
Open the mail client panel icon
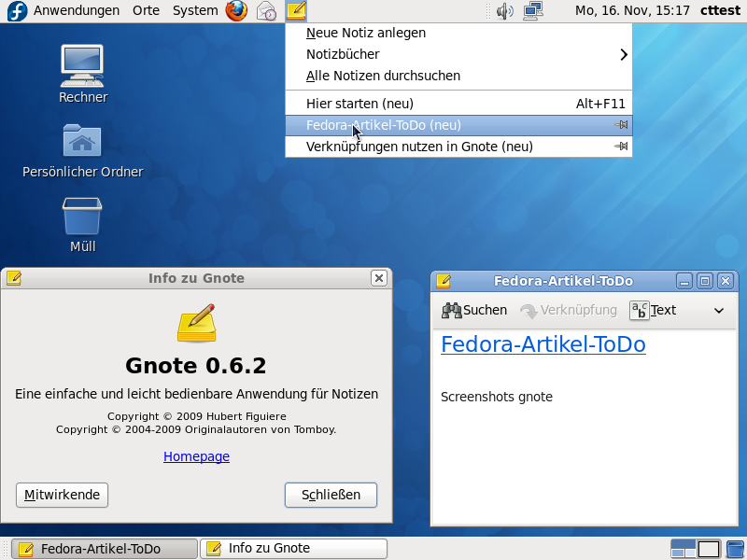267,11
